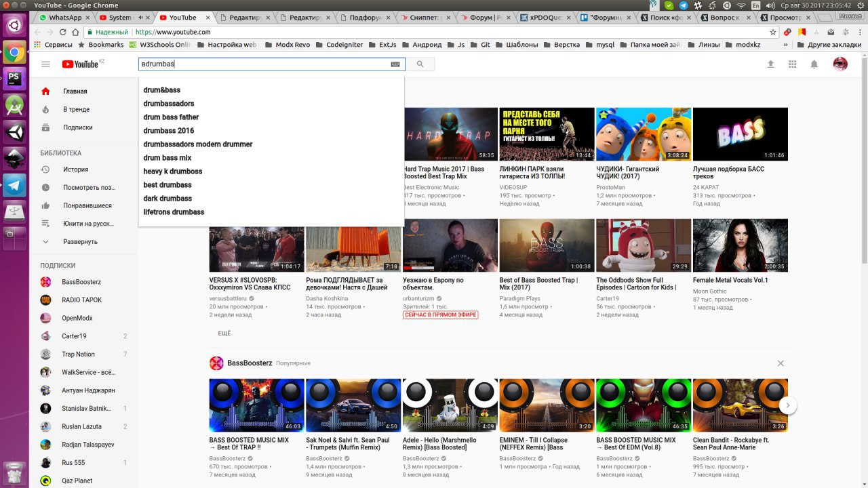Image resolution: width=868 pixels, height=488 pixels.
Task: Switch to the xPDOQue tab
Action: [x=547, y=18]
